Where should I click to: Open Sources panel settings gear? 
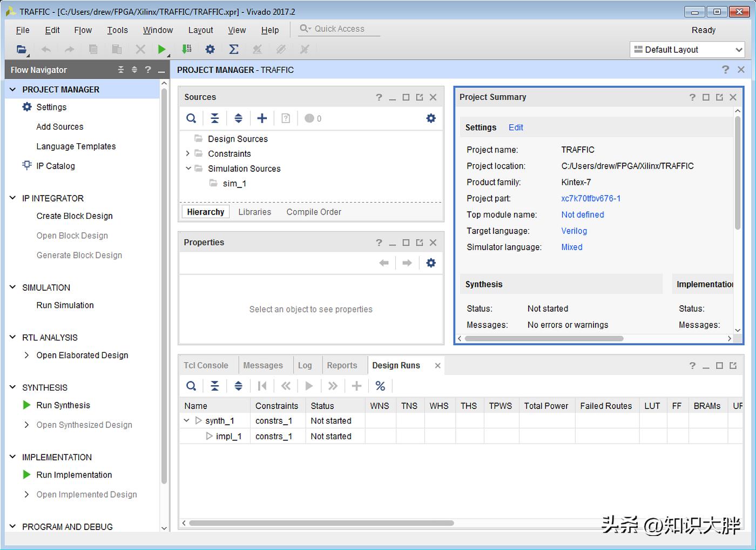coord(430,118)
